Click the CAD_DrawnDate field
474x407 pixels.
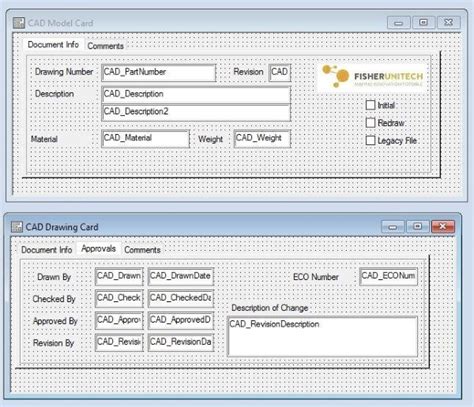click(181, 276)
